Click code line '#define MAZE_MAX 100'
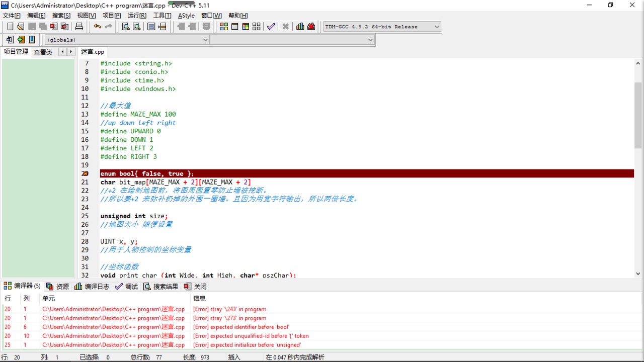The height and width of the screenshot is (362, 644). pyautogui.click(x=138, y=114)
